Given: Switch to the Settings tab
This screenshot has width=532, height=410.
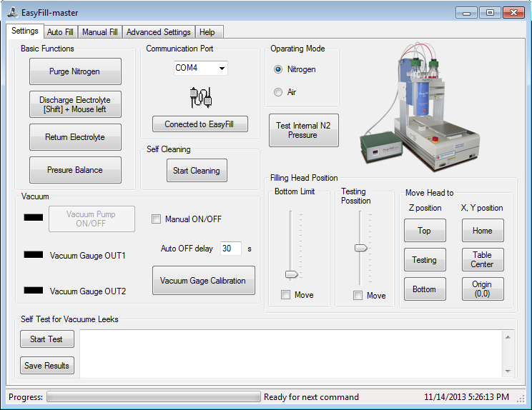Looking at the screenshot, I should 25,31.
